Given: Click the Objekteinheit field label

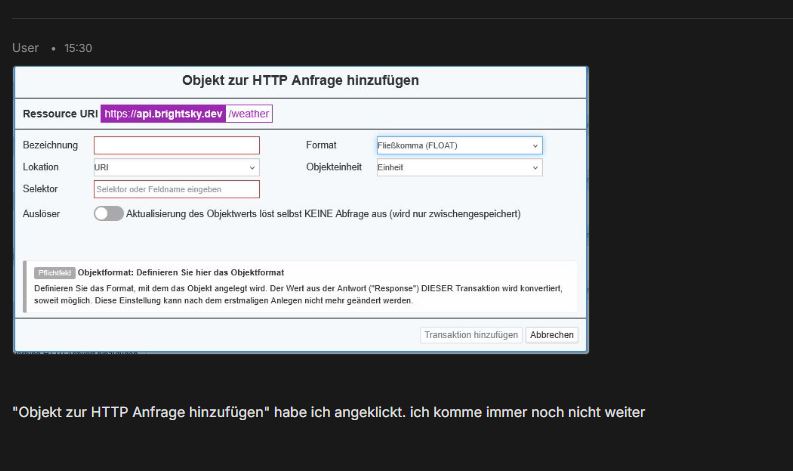Looking at the screenshot, I should click(x=333, y=167).
